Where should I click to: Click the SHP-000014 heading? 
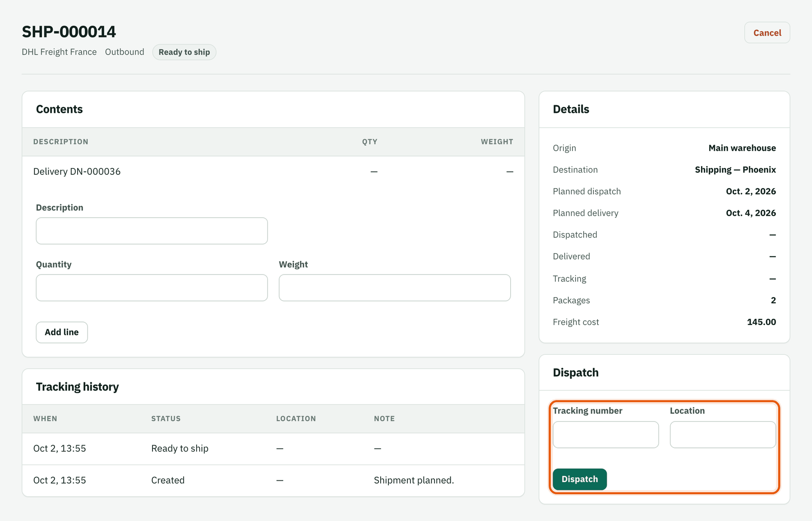tap(69, 32)
